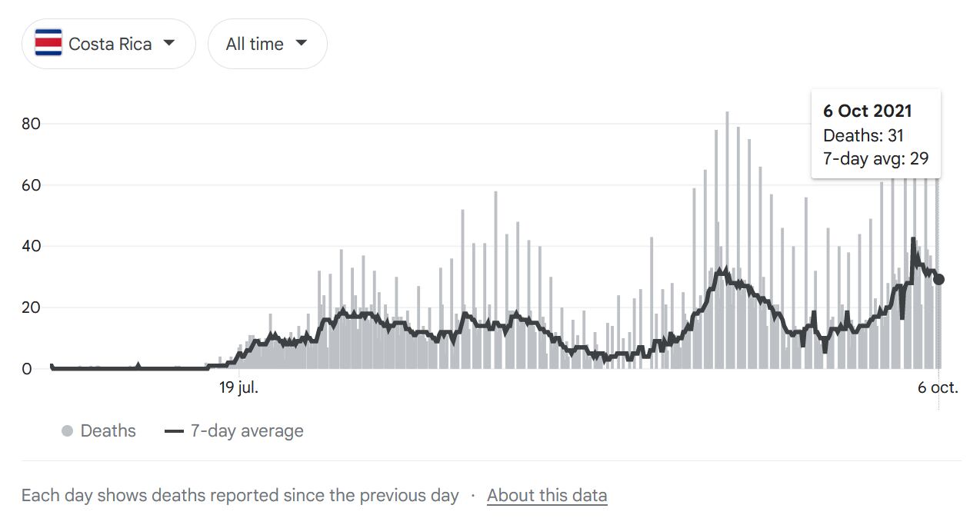Click the 6 Oct 2021 tooltip title
This screenshot has height=525, width=980.
pos(867,111)
